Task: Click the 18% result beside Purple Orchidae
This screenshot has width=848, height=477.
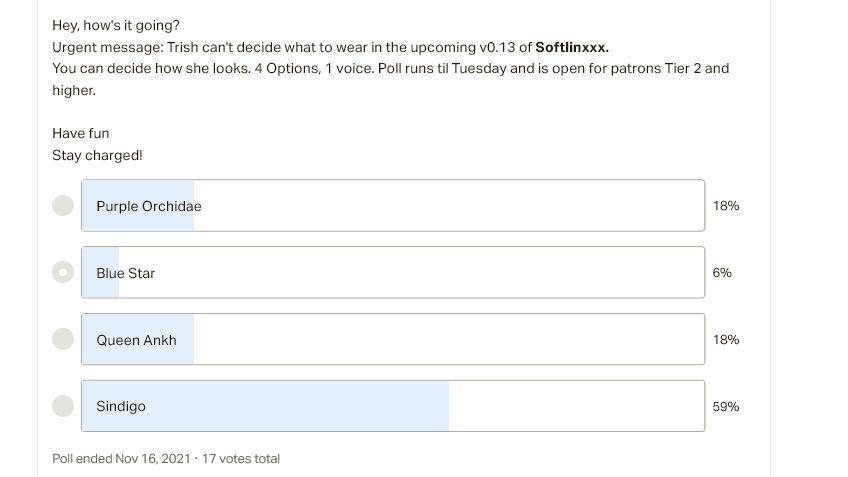Action: coord(726,206)
